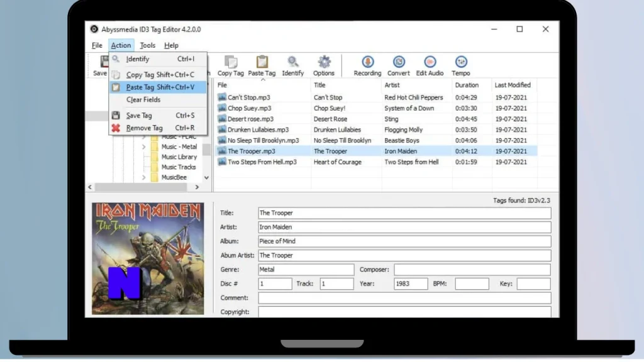Choose Remove Tag from the Action menu
Viewport: 644px width, 362px height.
click(x=158, y=128)
